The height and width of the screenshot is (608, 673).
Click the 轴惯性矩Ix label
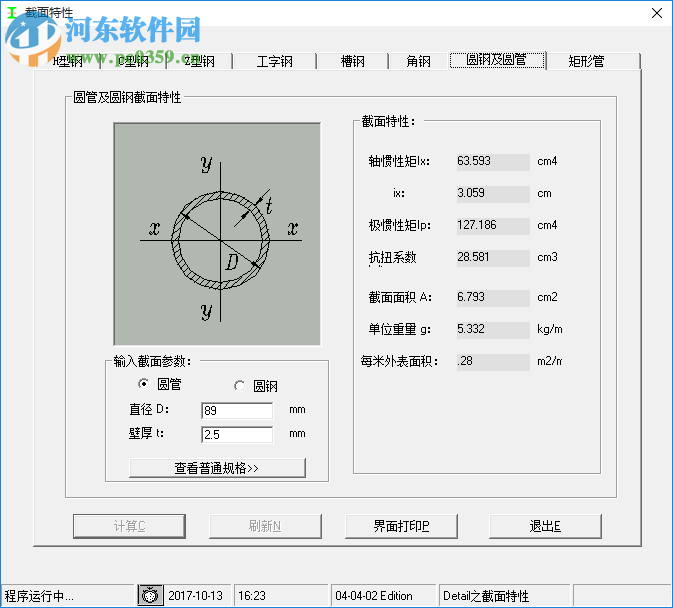coord(399,161)
